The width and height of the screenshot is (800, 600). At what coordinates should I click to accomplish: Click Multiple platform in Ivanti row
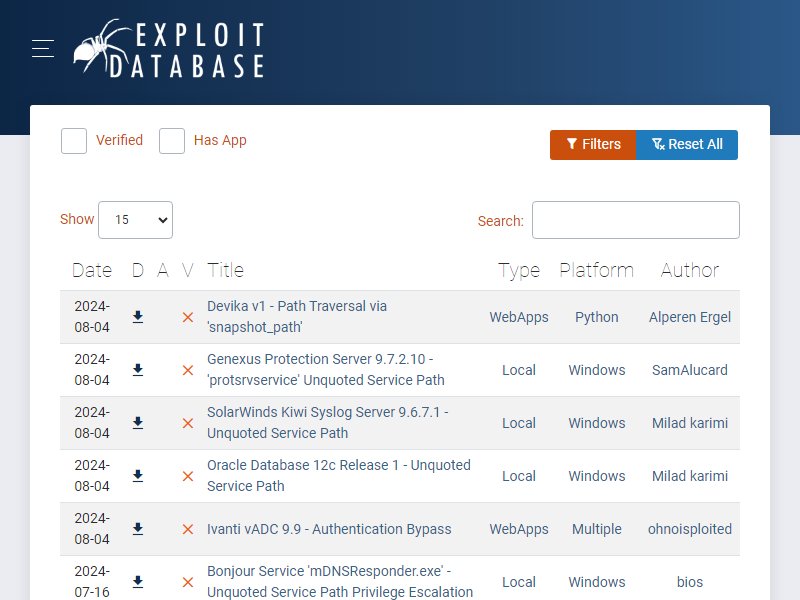pos(596,530)
